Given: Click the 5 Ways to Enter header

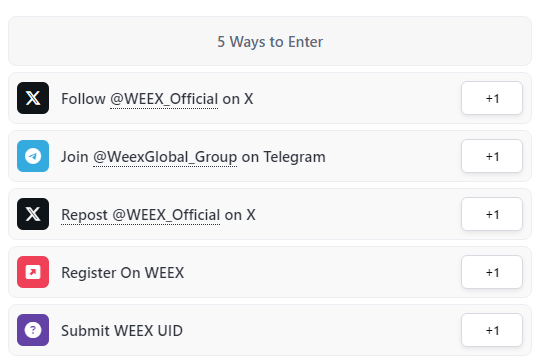Looking at the screenshot, I should click(x=270, y=41).
